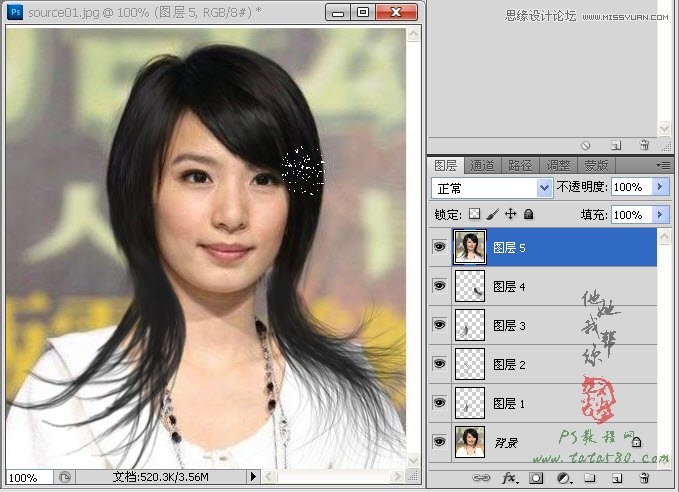Hide 图层 4 with its eye icon
Screen dimensions: 679x492
(x=440, y=286)
